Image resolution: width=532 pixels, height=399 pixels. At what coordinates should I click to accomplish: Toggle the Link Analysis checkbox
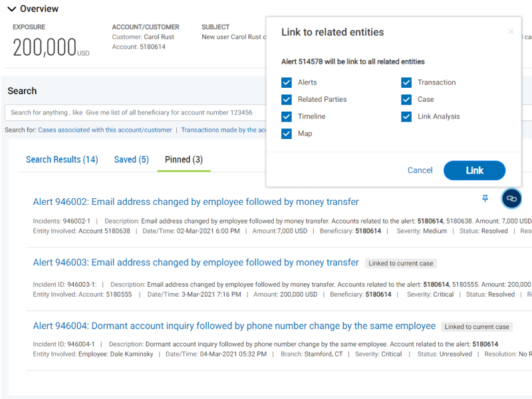click(406, 116)
